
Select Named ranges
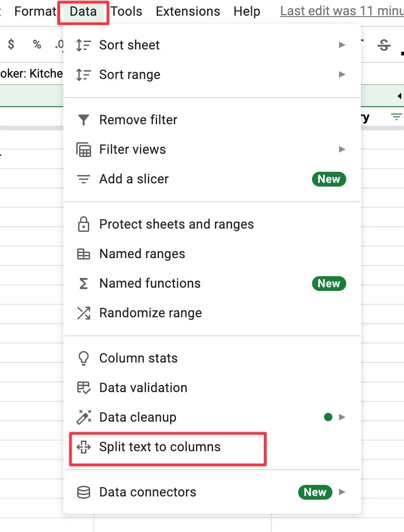(141, 254)
